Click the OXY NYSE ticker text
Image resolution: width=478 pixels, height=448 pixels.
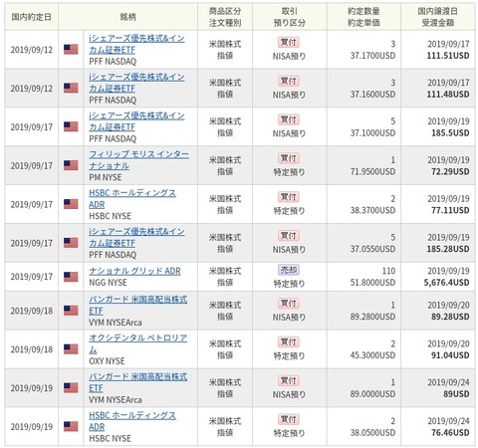[x=107, y=361]
